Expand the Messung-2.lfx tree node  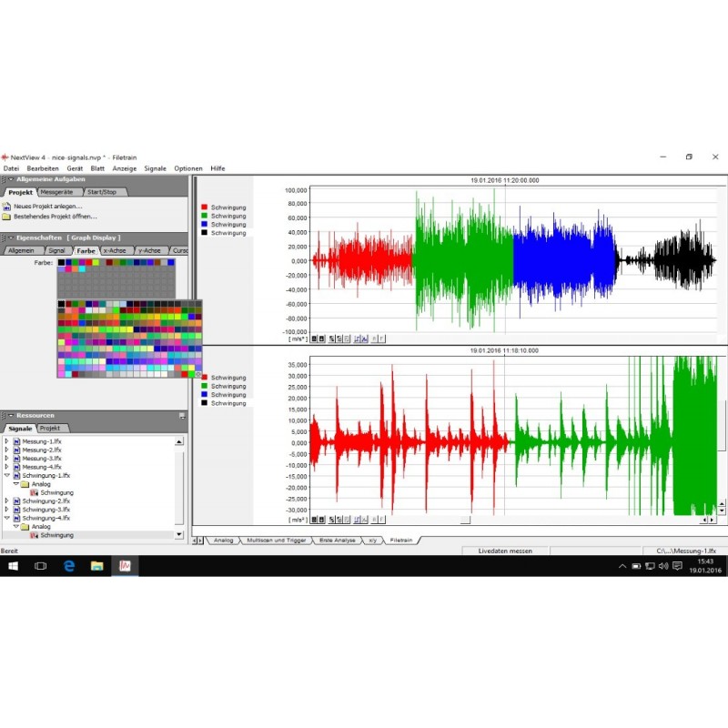point(6,450)
